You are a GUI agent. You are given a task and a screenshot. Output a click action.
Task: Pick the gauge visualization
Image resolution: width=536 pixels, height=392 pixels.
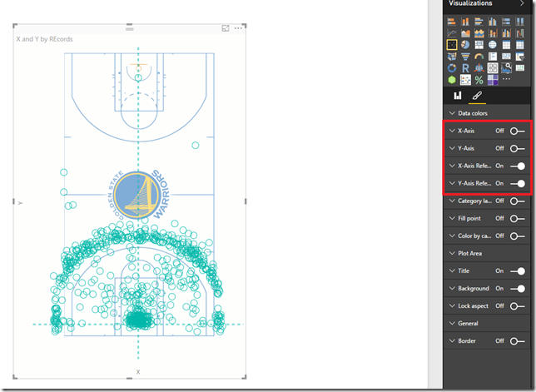pos(479,57)
